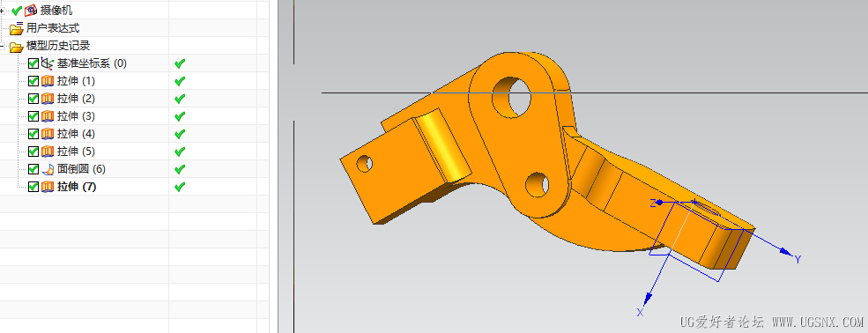Image resolution: width=868 pixels, height=333 pixels.
Task: Click the small hole on the bracket's left tab
Action: 364,163
